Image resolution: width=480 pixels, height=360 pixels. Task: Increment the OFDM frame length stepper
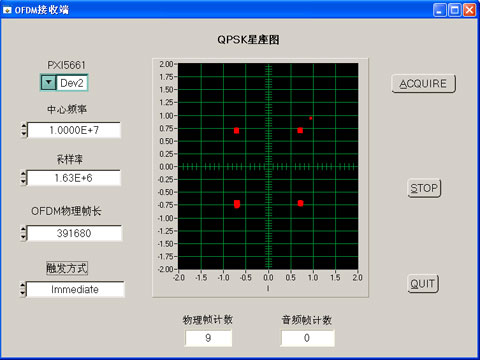click(23, 229)
